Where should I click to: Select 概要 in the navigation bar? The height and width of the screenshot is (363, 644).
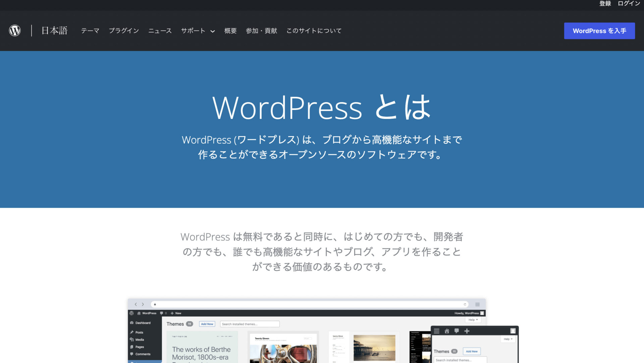[230, 31]
